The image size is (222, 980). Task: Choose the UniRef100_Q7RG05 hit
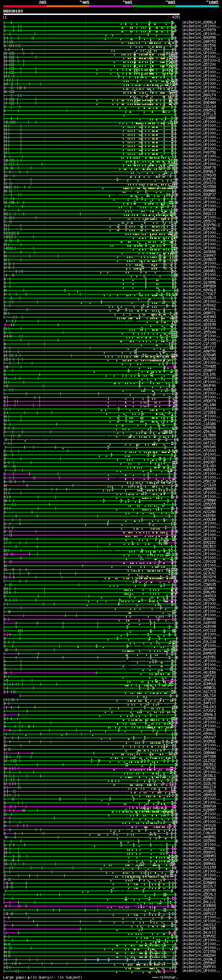(199, 175)
